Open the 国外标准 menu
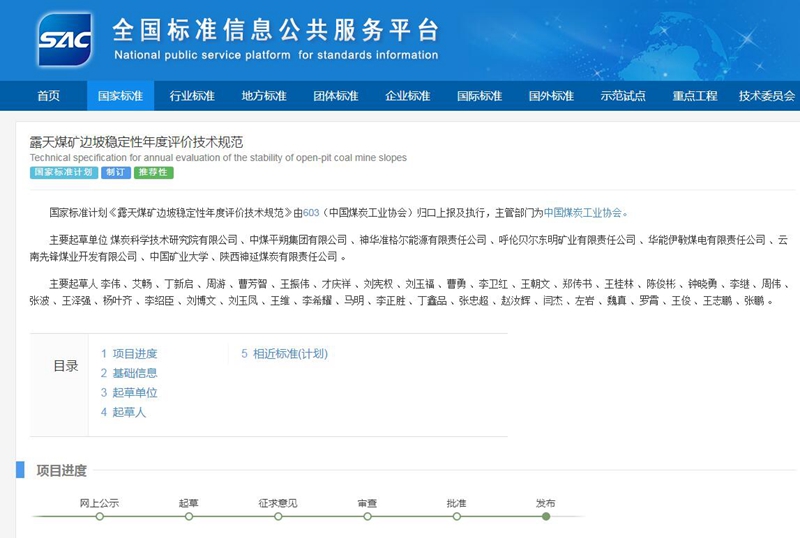Screen dimensions: 800x538 (x=551, y=96)
